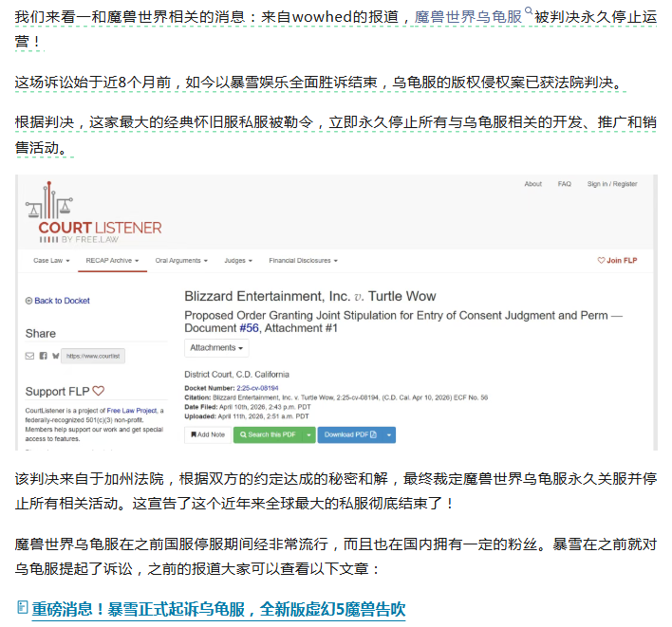Click the Add Note button

[x=208, y=434]
